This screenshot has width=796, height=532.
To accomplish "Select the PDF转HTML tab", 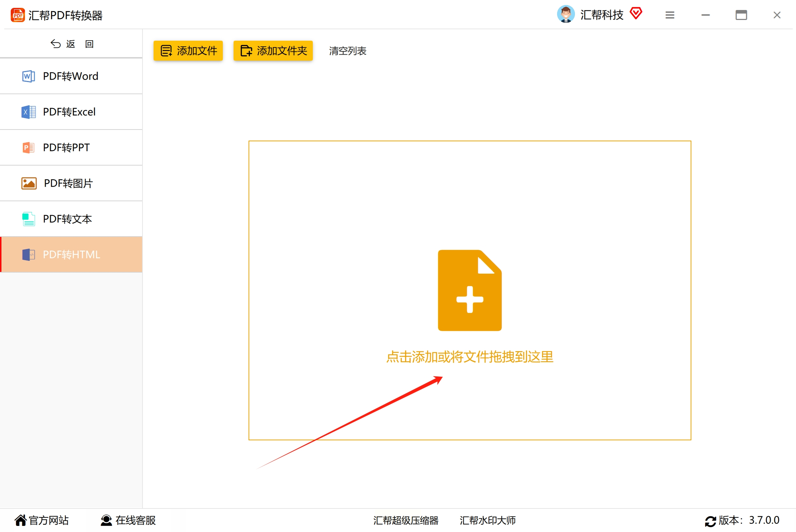I will (x=71, y=255).
